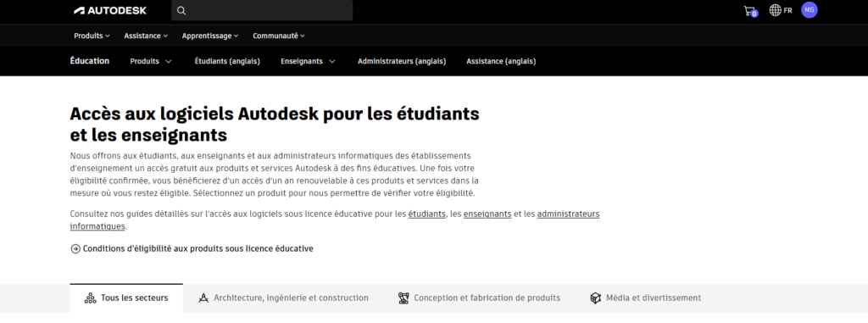Click the Média et divertissement cube icon
868x323 pixels.
tap(596, 298)
